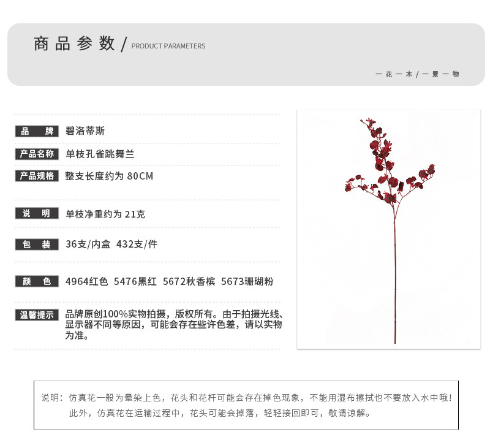
Task: Click the 包装 label tag
Action: click(x=37, y=244)
